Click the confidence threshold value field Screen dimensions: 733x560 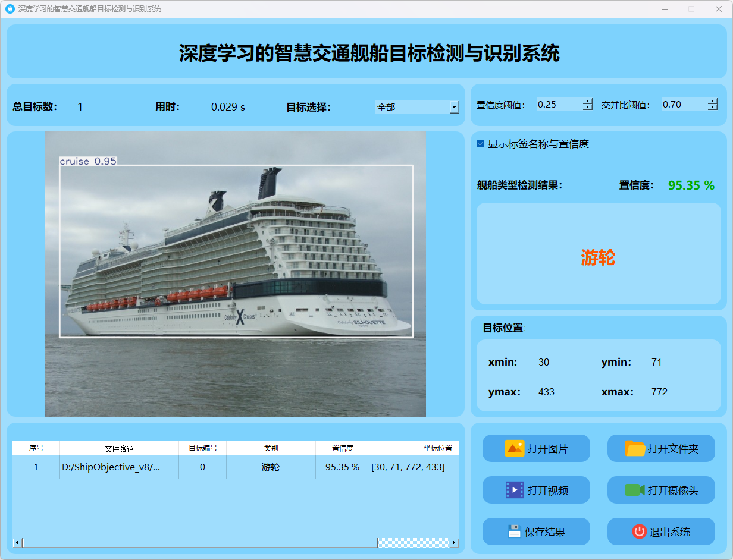pyautogui.click(x=558, y=105)
